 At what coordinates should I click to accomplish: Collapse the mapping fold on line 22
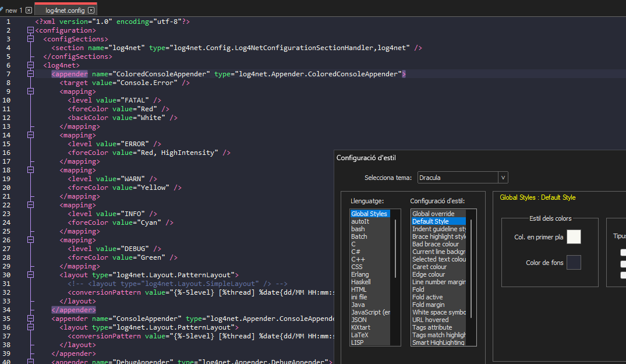coord(30,205)
